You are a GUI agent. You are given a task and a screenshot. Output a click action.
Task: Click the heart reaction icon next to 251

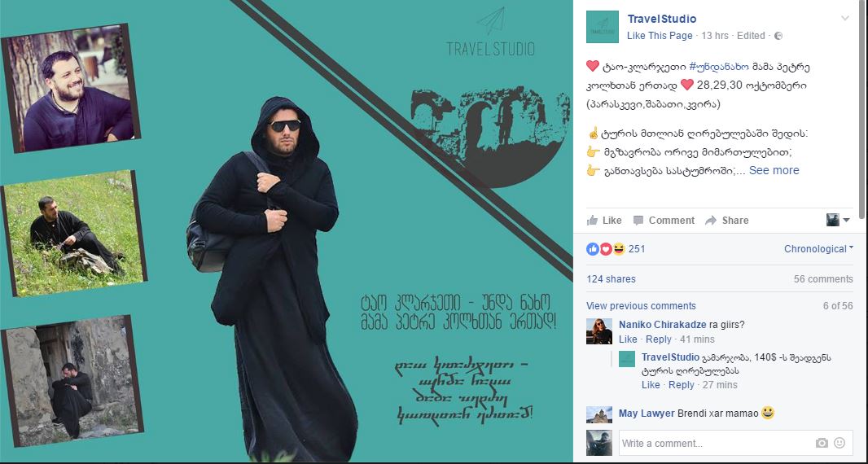tap(606, 249)
